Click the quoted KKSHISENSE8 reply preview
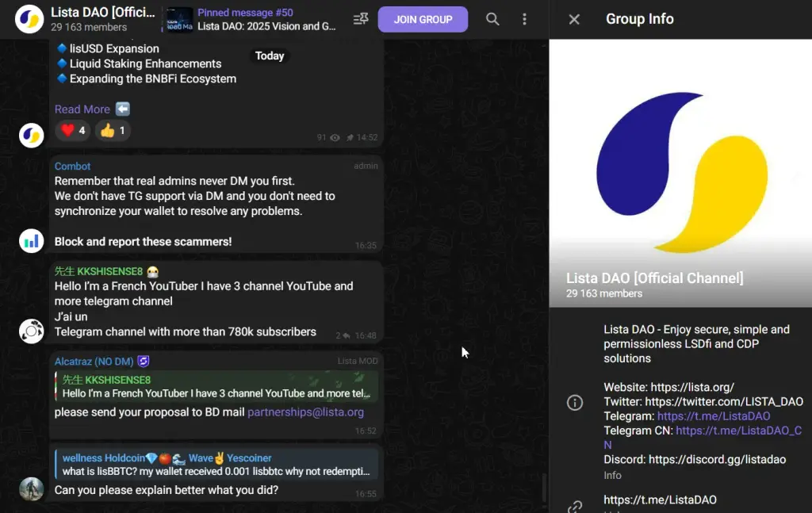 [216, 386]
